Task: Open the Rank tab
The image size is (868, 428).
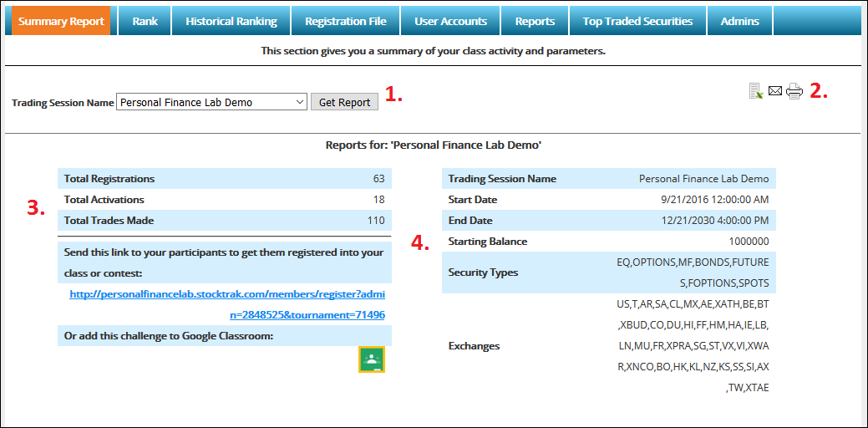Action: pyautogui.click(x=145, y=22)
